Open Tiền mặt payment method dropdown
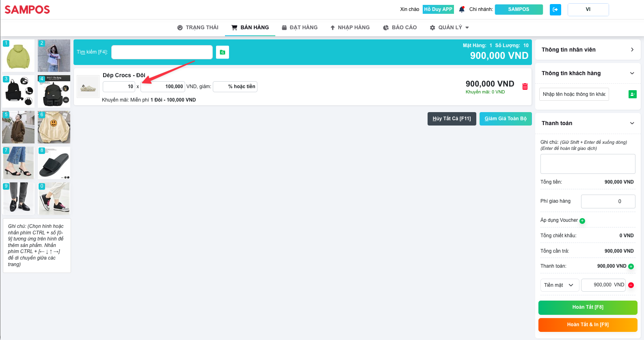644x340 pixels. [560, 285]
